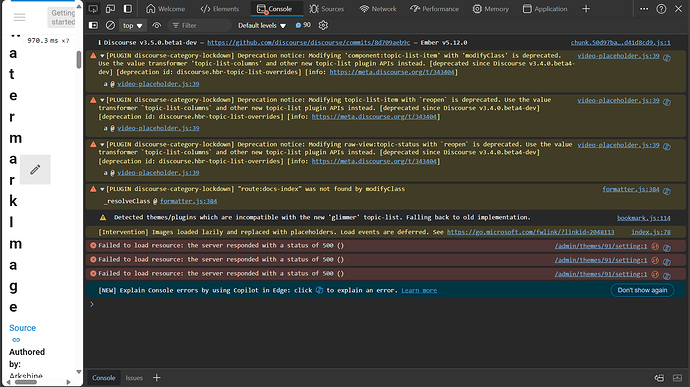Open the undock drawer icon

coord(659,378)
